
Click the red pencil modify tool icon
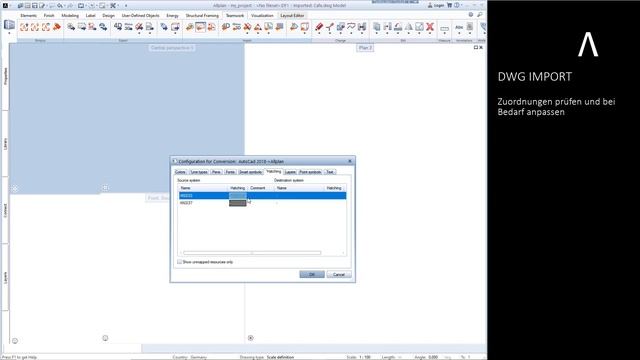point(319,27)
